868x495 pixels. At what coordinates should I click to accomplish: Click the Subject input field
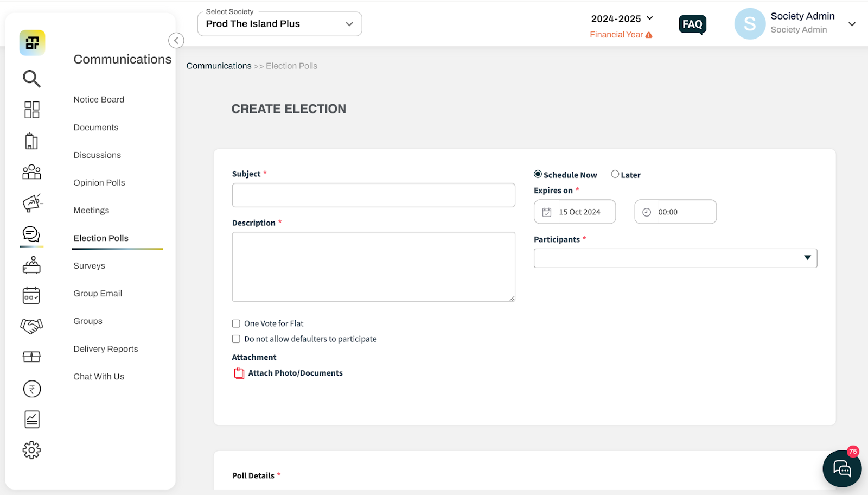pyautogui.click(x=373, y=195)
